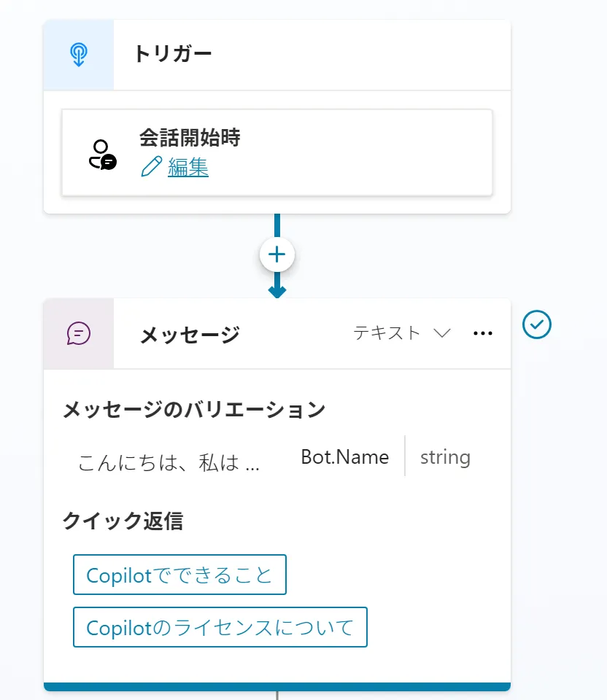The image size is (607, 700).
Task: Select the Copilotのライセンスについて quick reply
Action: 220,627
